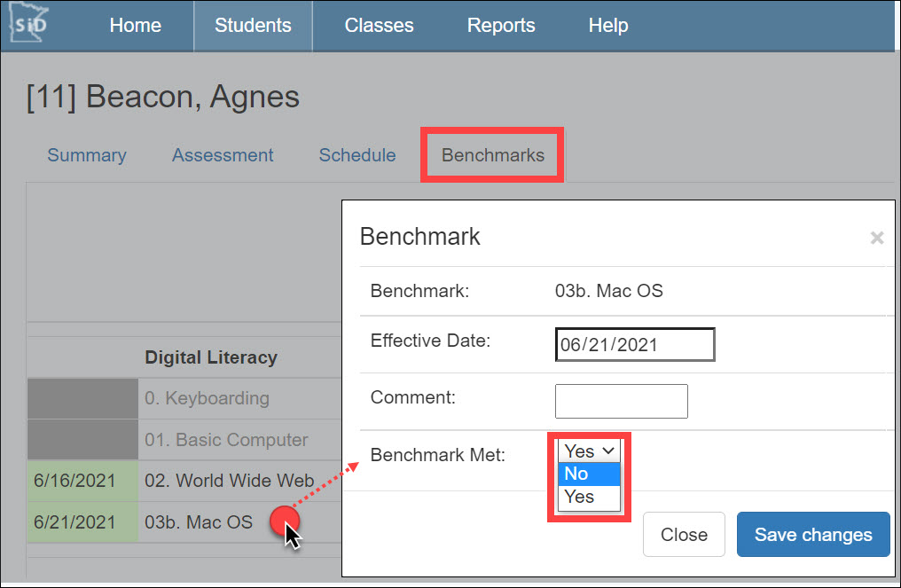Click the Effective Date field

coord(634,344)
